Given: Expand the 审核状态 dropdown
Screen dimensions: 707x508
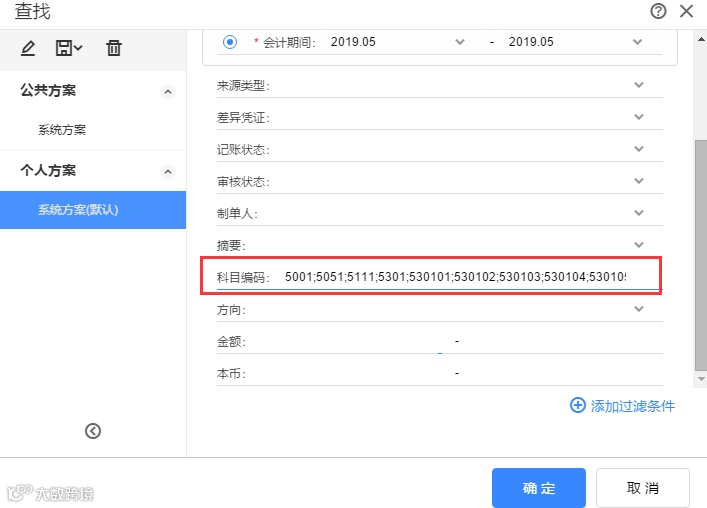Looking at the screenshot, I should (639, 181).
